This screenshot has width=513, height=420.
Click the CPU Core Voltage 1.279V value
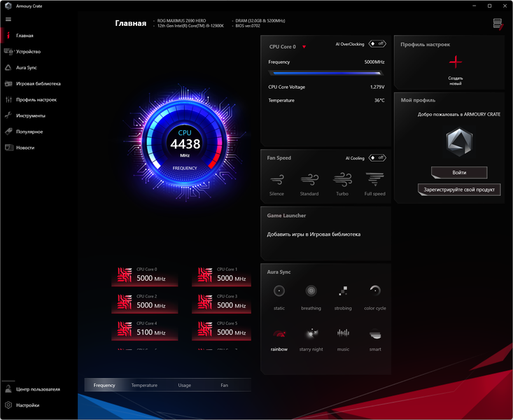click(377, 87)
